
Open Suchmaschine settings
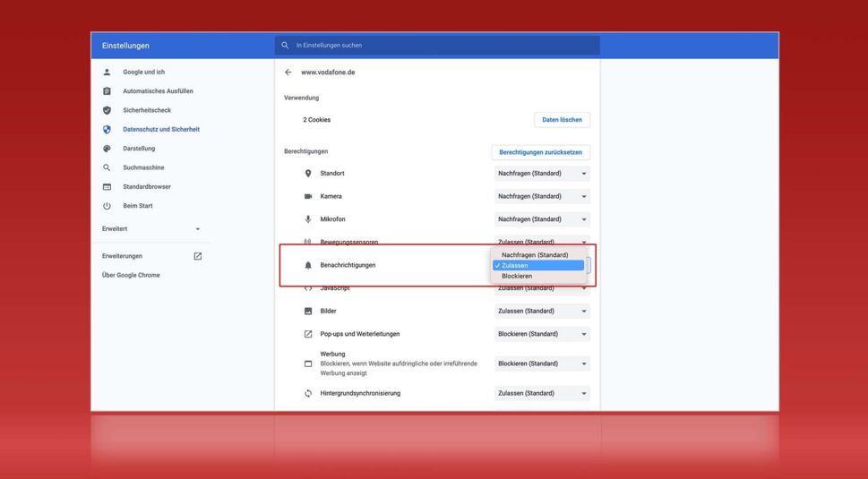tap(143, 167)
